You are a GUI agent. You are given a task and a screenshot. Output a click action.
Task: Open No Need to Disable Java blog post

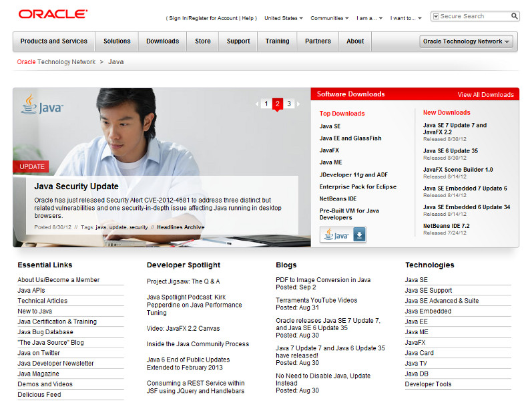(323, 379)
